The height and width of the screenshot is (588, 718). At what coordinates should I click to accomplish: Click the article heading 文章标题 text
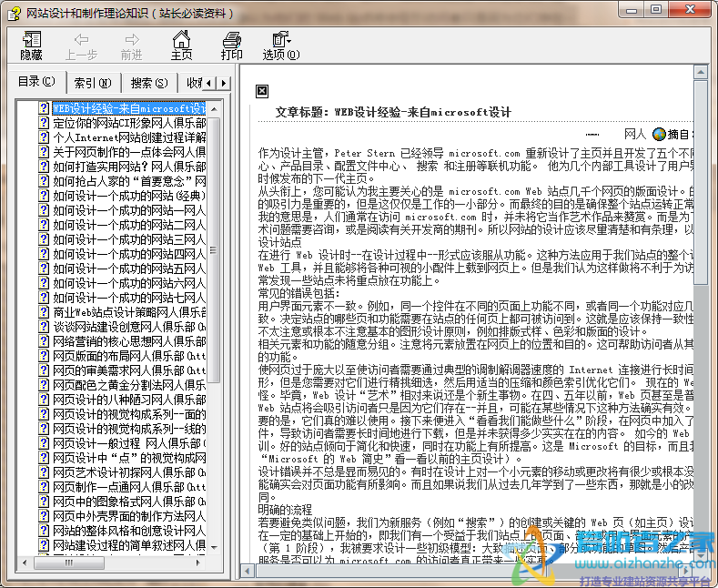click(393, 112)
